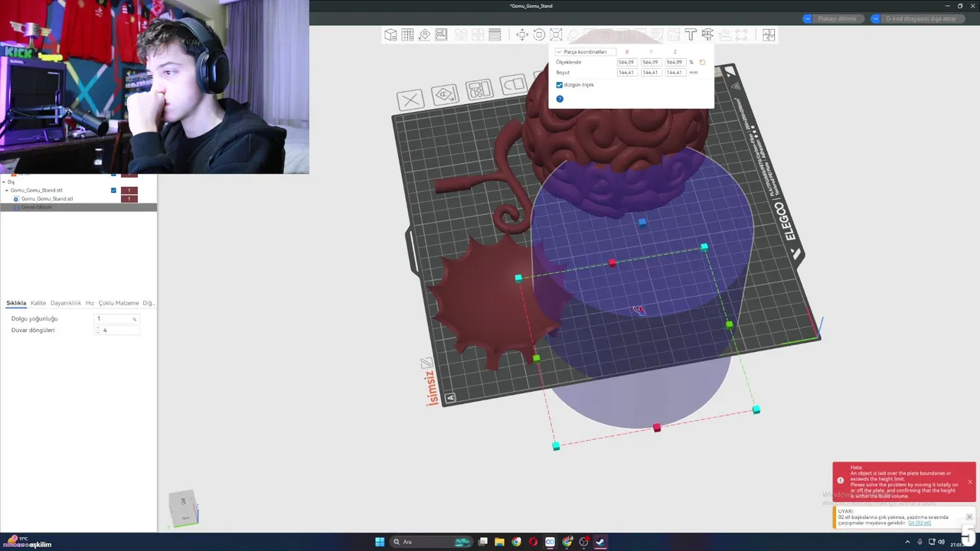This screenshot has height=551, width=980.
Task: Toggle the düzgün ölçek checkbox
Action: point(559,85)
